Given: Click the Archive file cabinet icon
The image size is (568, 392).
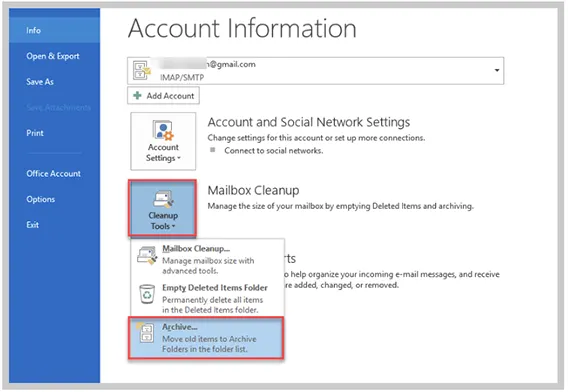Looking at the screenshot, I should (x=146, y=333).
